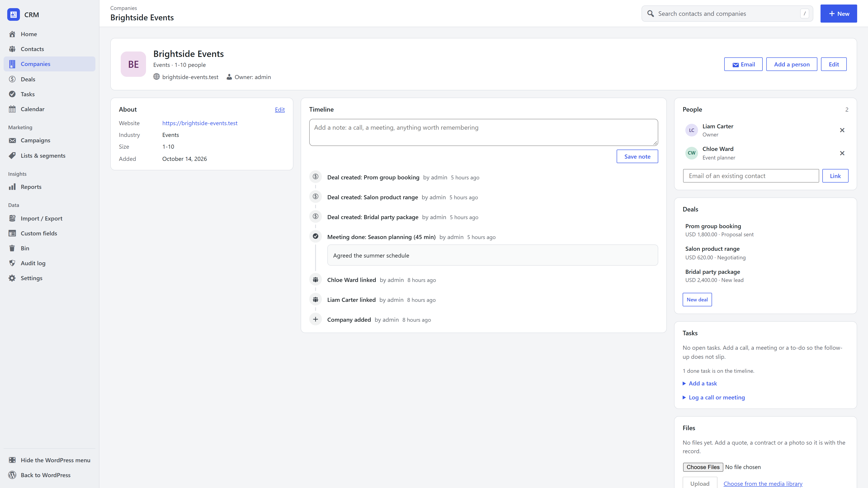Open the Calendar view
This screenshot has width=868, height=488.
tap(50, 109)
